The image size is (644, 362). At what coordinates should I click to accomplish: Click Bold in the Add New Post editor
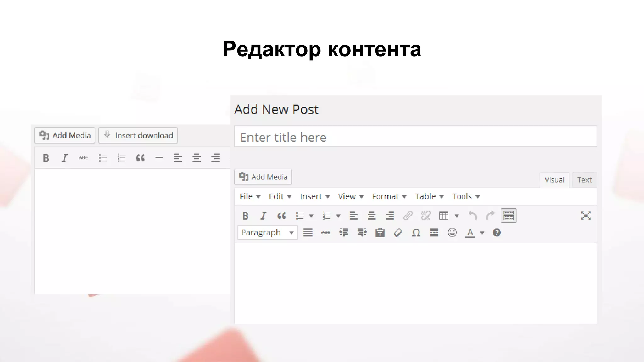(x=246, y=216)
